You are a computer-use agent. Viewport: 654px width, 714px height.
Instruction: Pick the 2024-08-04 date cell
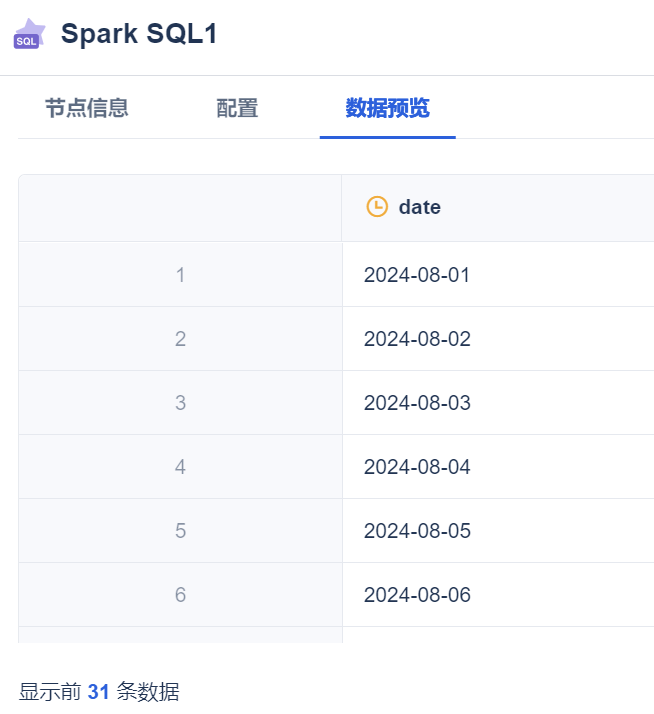click(417, 467)
